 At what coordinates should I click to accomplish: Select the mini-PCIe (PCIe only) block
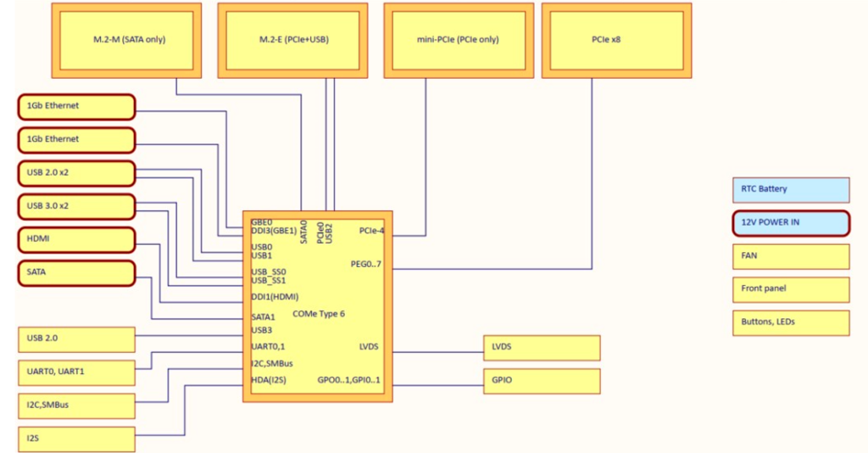[x=459, y=39]
